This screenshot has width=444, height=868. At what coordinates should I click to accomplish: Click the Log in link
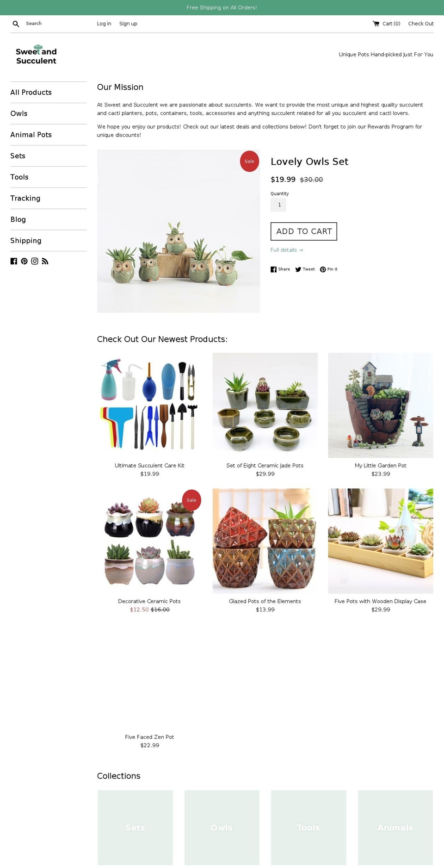pyautogui.click(x=104, y=24)
